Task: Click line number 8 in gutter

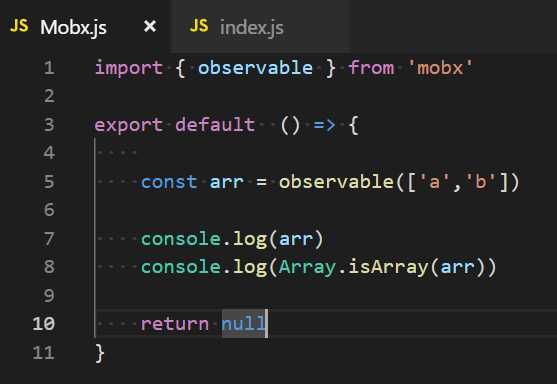Action: click(x=49, y=267)
